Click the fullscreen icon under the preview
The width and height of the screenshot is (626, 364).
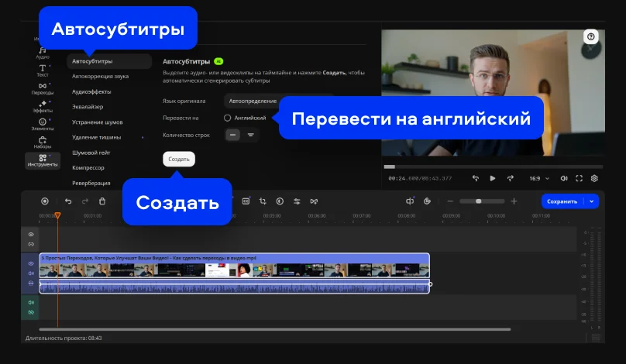point(579,178)
